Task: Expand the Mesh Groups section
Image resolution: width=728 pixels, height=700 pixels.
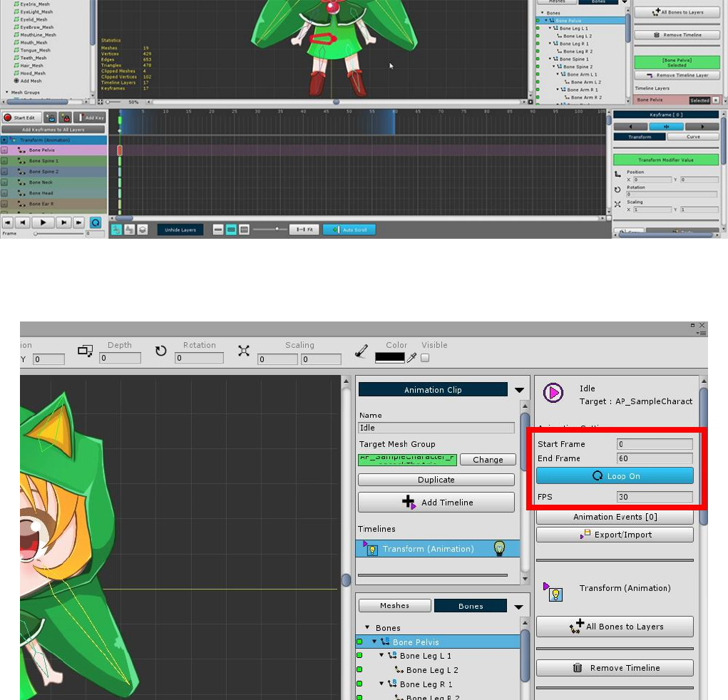Action: pyautogui.click(x=7, y=93)
